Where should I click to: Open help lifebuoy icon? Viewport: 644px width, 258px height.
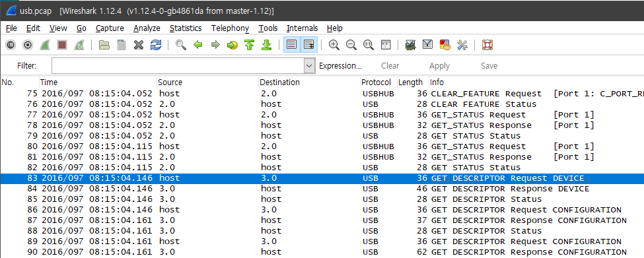487,45
